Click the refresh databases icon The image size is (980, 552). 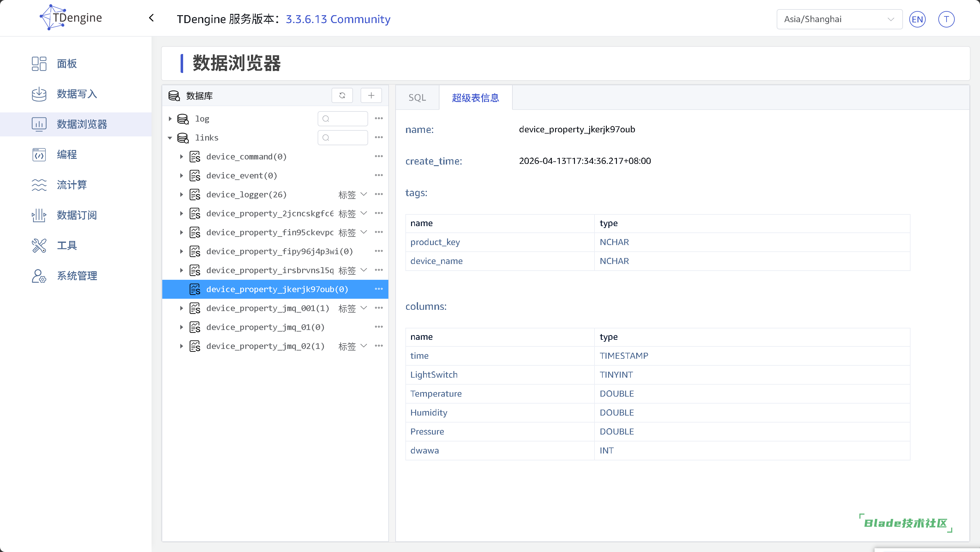pos(342,95)
